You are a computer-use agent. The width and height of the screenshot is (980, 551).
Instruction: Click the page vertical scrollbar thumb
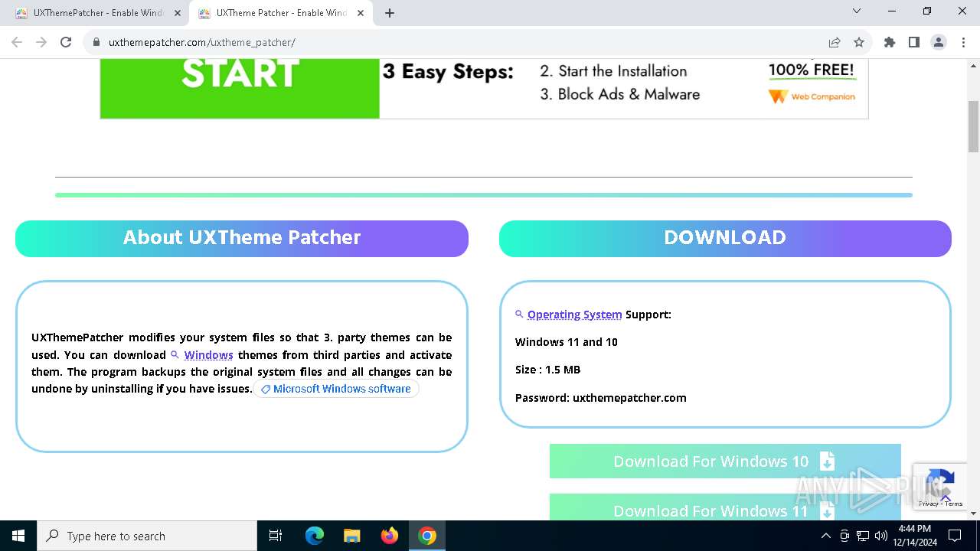coord(973,126)
